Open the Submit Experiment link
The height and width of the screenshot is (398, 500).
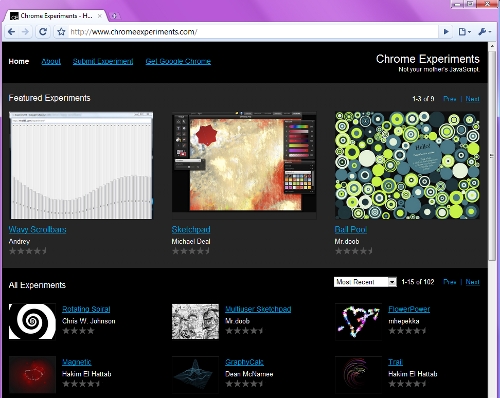pyautogui.click(x=103, y=61)
